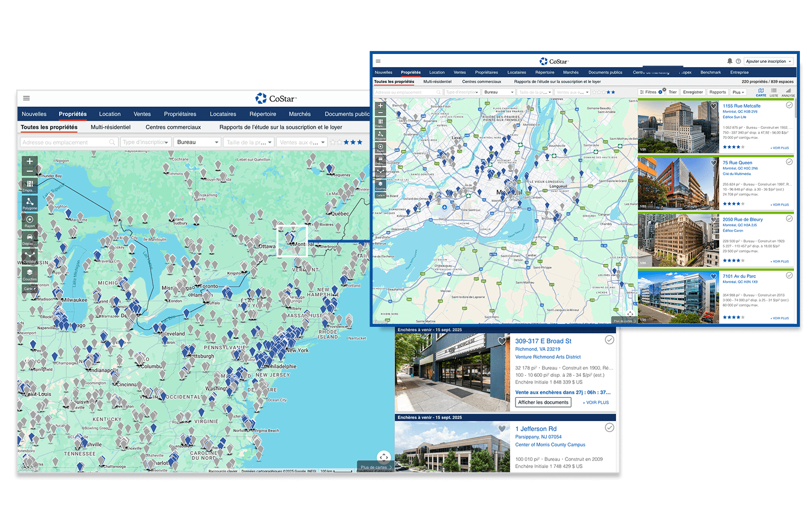Switch to Liste view icon
The width and height of the screenshot is (812, 519).
click(x=774, y=92)
